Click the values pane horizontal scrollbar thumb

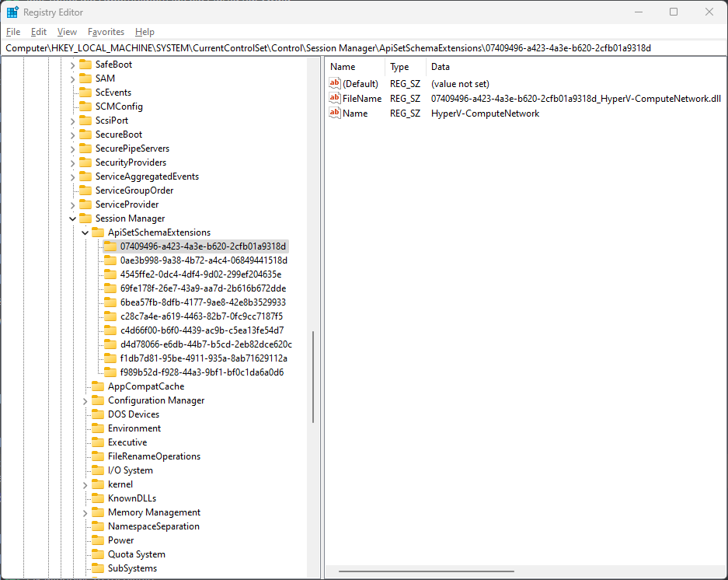(x=427, y=571)
